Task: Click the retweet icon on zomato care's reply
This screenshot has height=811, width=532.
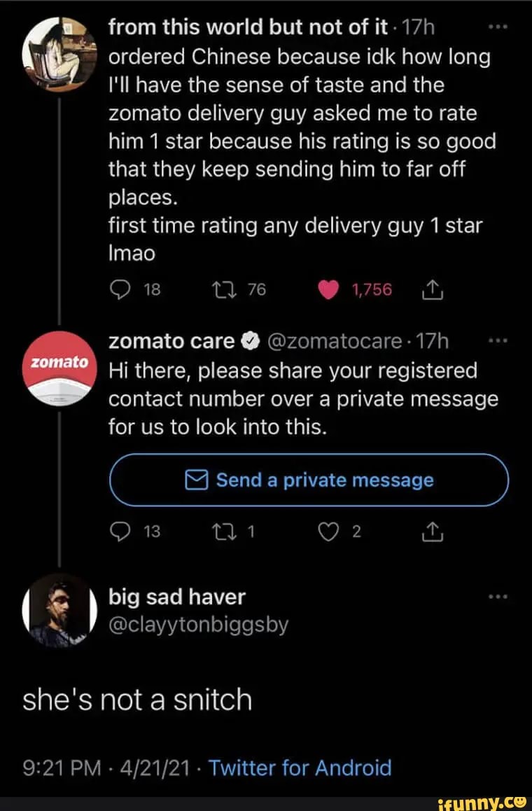Action: tap(225, 531)
